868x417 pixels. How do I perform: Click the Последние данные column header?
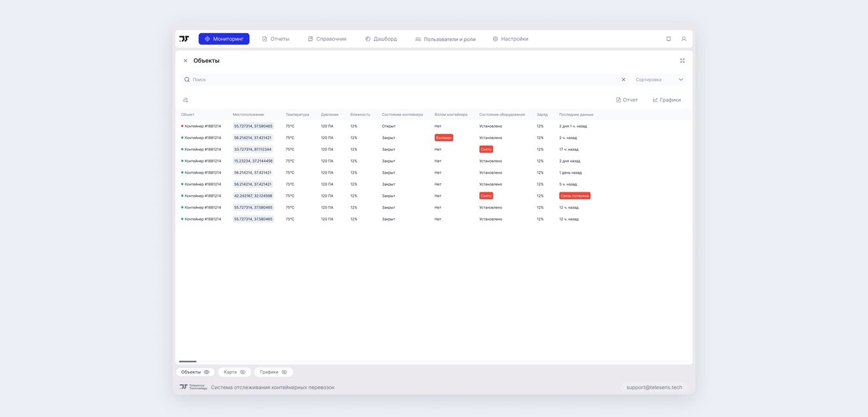(576, 115)
